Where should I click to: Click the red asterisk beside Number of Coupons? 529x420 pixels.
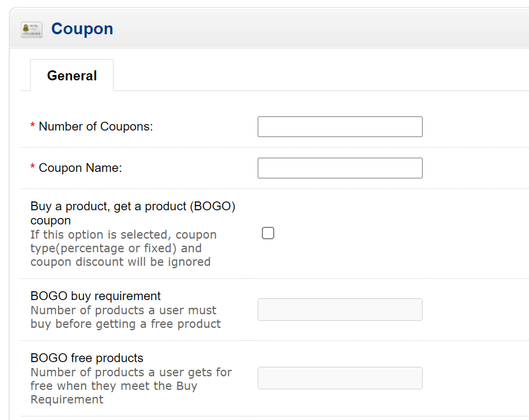pos(33,126)
